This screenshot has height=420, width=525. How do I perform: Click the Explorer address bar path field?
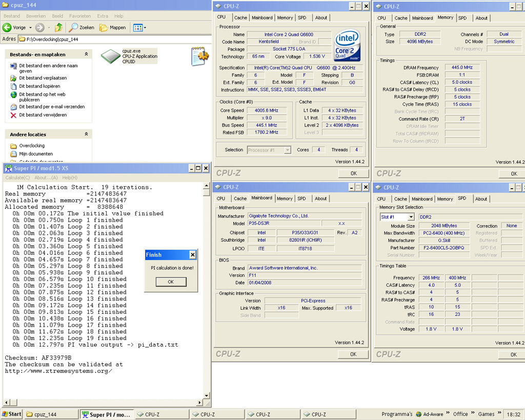(x=114, y=39)
